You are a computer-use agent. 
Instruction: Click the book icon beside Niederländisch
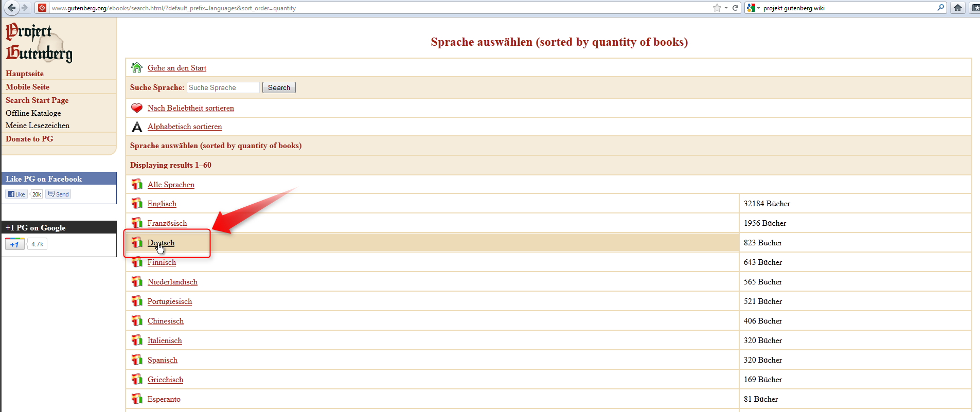point(137,281)
